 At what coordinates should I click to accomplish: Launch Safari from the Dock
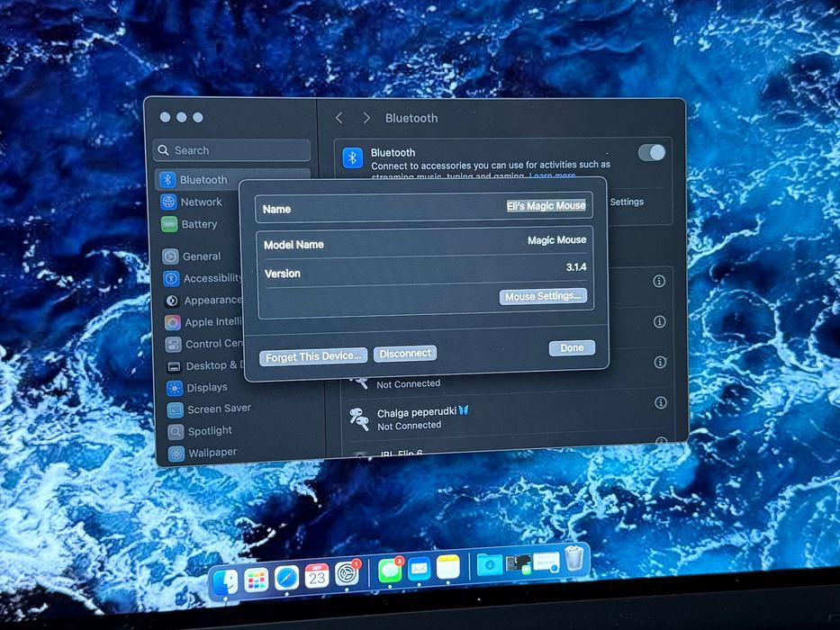tap(286, 578)
